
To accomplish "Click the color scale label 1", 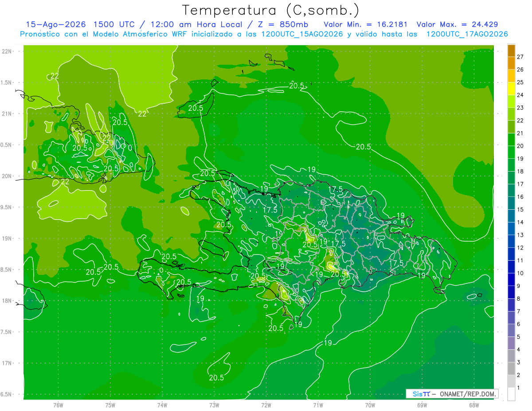I will pos(518,387).
